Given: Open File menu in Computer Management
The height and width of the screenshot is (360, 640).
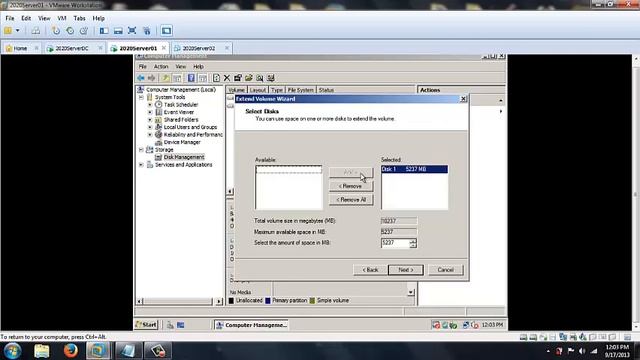Looking at the screenshot, I should point(142,67).
